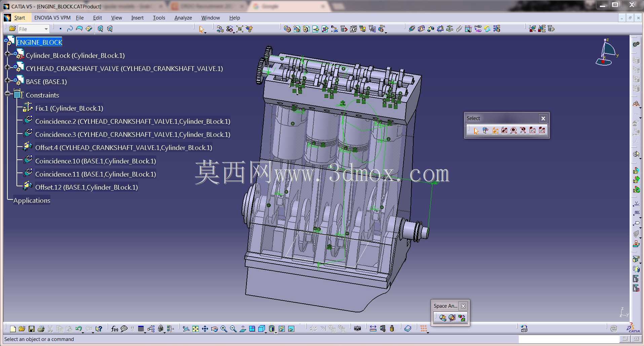Screen dimensions: 644x346
Task: Click the Sectioning icon in the Space Analysis toolbar
Action: pyautogui.click(x=452, y=318)
